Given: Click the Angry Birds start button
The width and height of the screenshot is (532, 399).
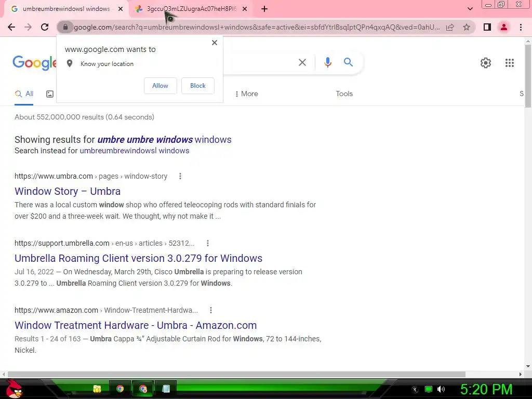Looking at the screenshot, I should pos(14,389).
